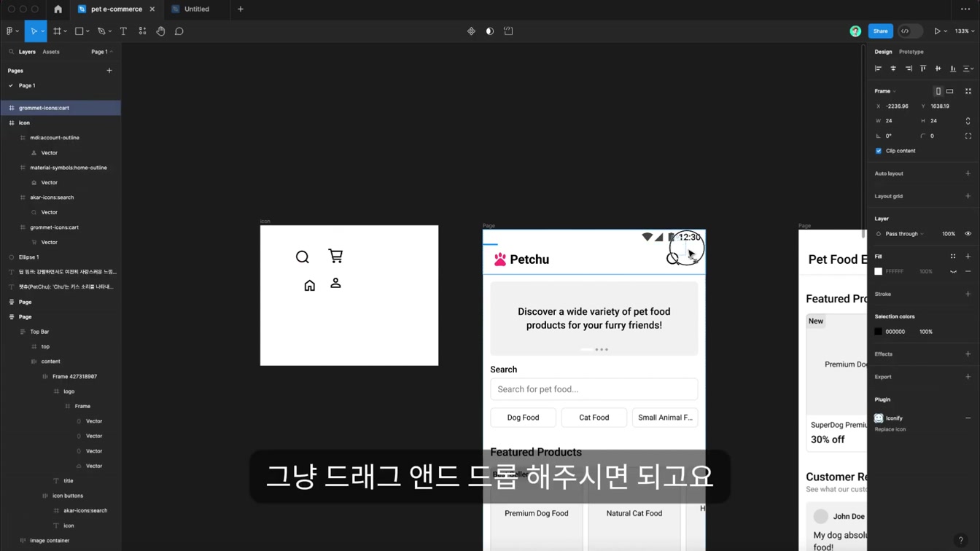Click the home icon in tab bar
Screen dimensions: 980x551
click(x=58, y=9)
